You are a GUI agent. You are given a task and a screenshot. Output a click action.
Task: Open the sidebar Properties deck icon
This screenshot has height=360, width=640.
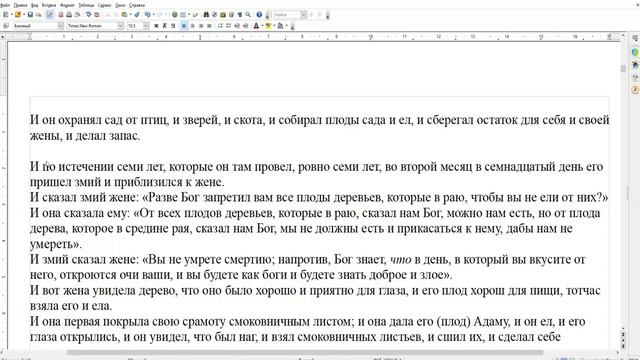(635, 52)
